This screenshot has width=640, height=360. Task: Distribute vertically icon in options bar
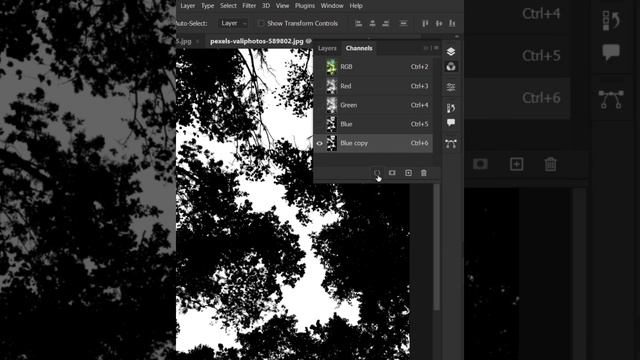tap(403, 24)
